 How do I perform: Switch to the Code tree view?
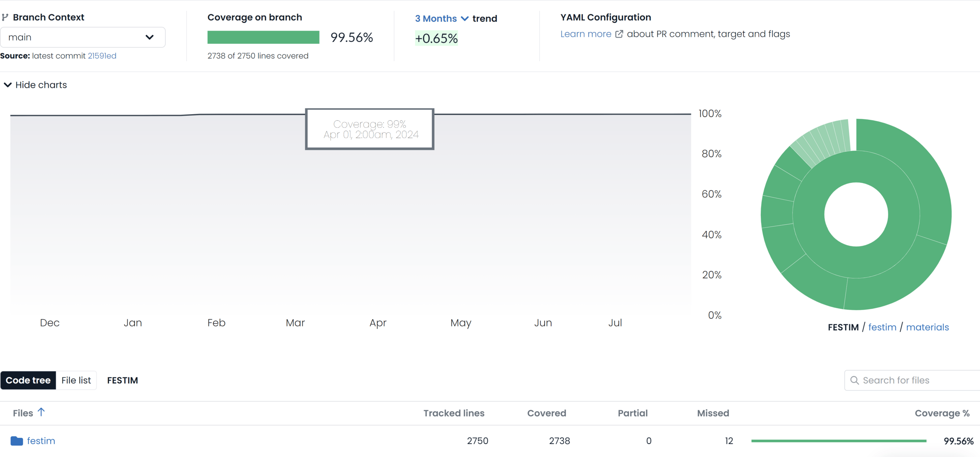[x=28, y=380]
